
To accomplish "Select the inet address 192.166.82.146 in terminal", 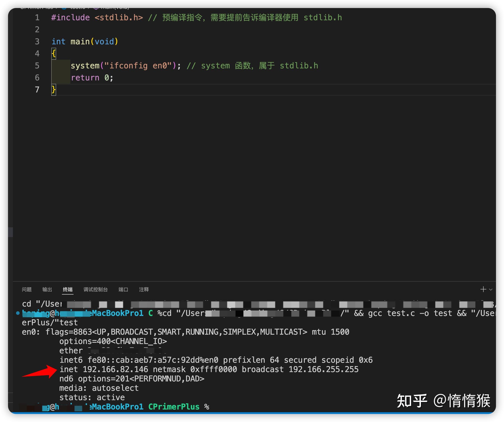I will point(115,369).
